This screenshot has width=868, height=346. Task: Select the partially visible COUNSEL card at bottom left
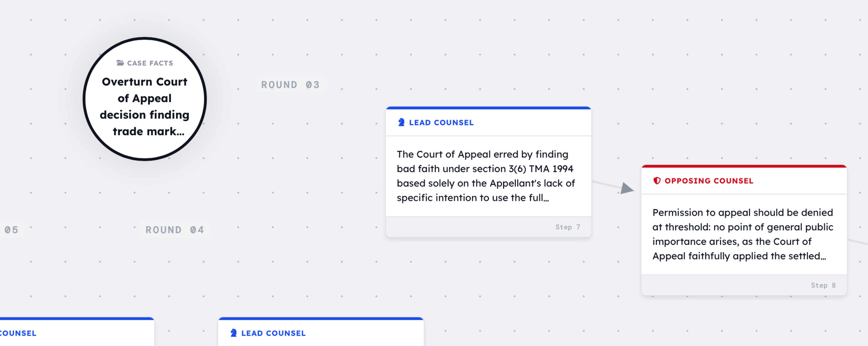(x=67, y=333)
